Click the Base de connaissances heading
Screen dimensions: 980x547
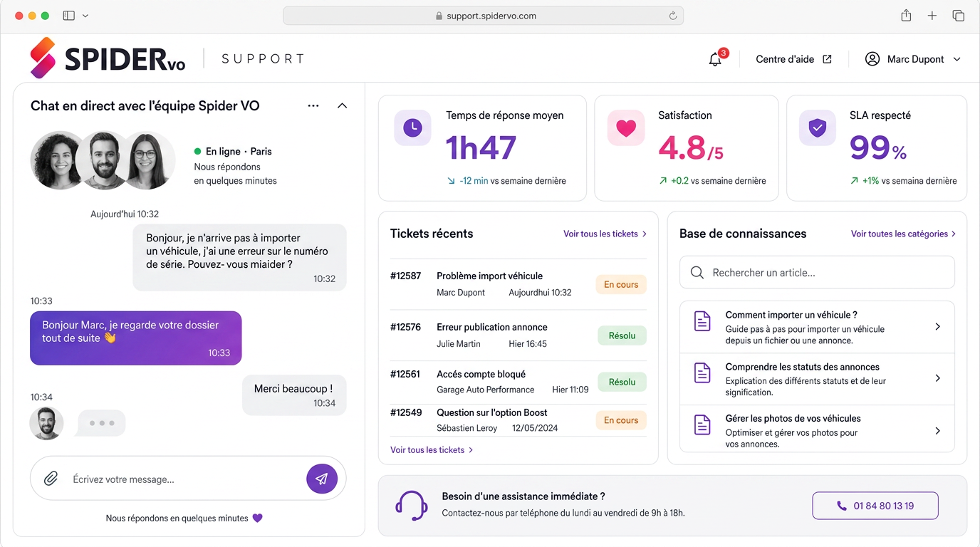click(743, 234)
